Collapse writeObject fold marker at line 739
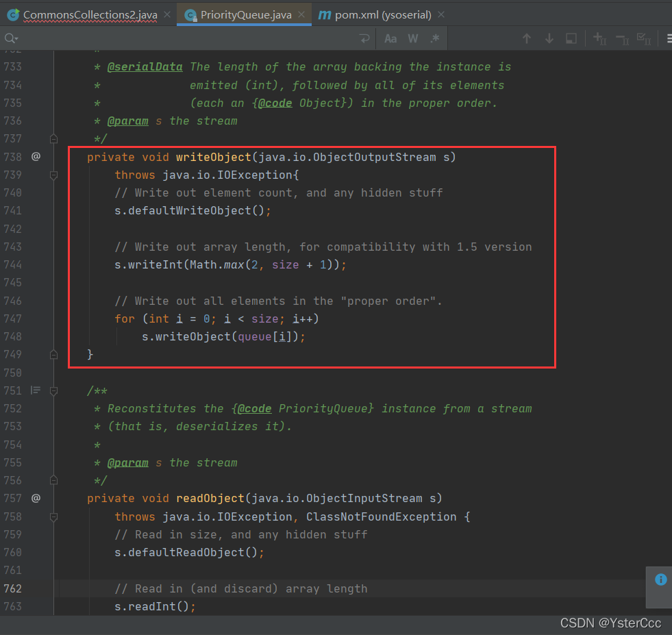This screenshot has height=635, width=672. 53,175
